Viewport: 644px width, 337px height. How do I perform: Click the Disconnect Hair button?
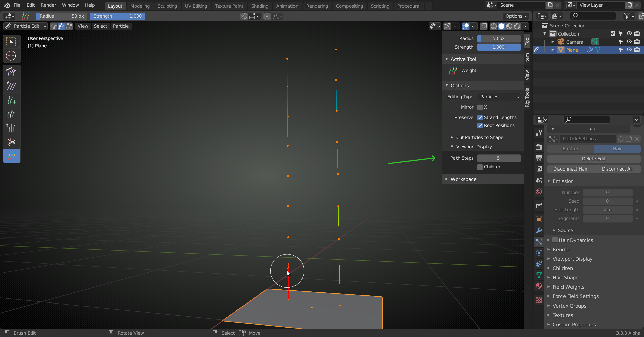coord(570,169)
